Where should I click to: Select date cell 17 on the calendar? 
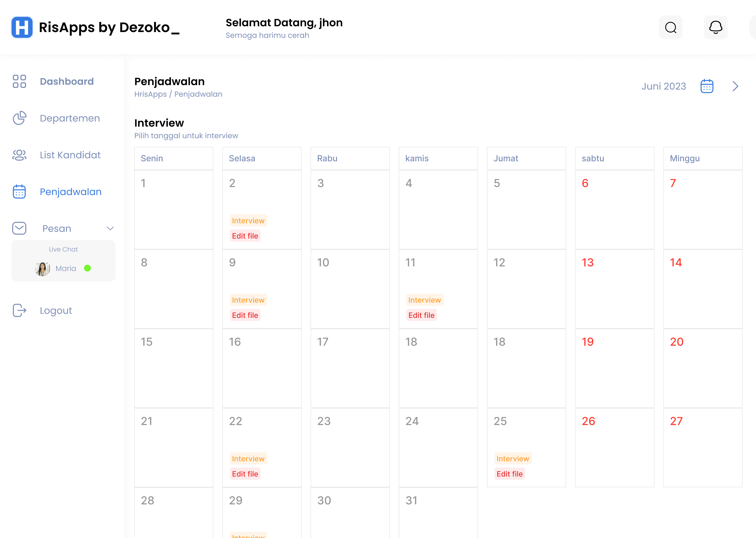(x=350, y=368)
